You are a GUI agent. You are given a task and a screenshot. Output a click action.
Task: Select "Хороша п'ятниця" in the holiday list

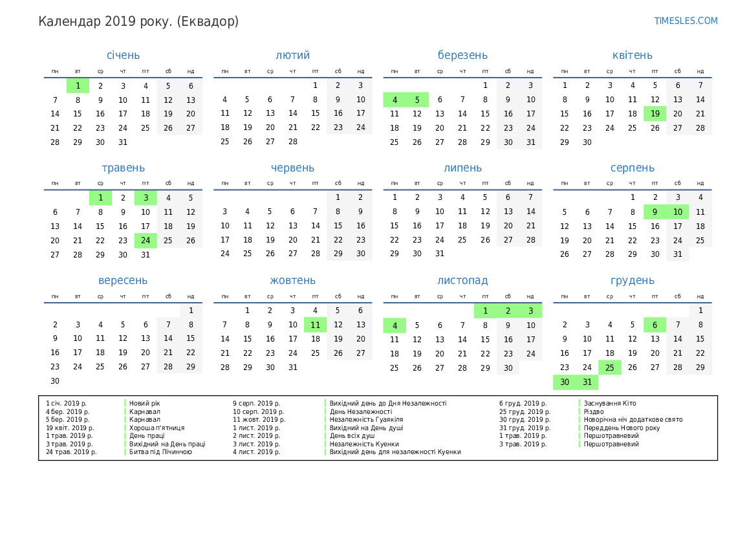[x=157, y=428]
